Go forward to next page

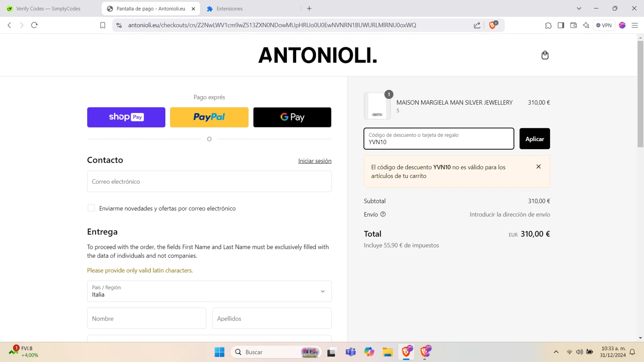click(x=21, y=25)
